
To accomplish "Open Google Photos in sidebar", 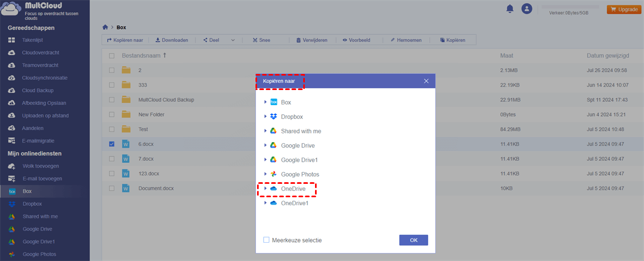I will [x=39, y=254].
